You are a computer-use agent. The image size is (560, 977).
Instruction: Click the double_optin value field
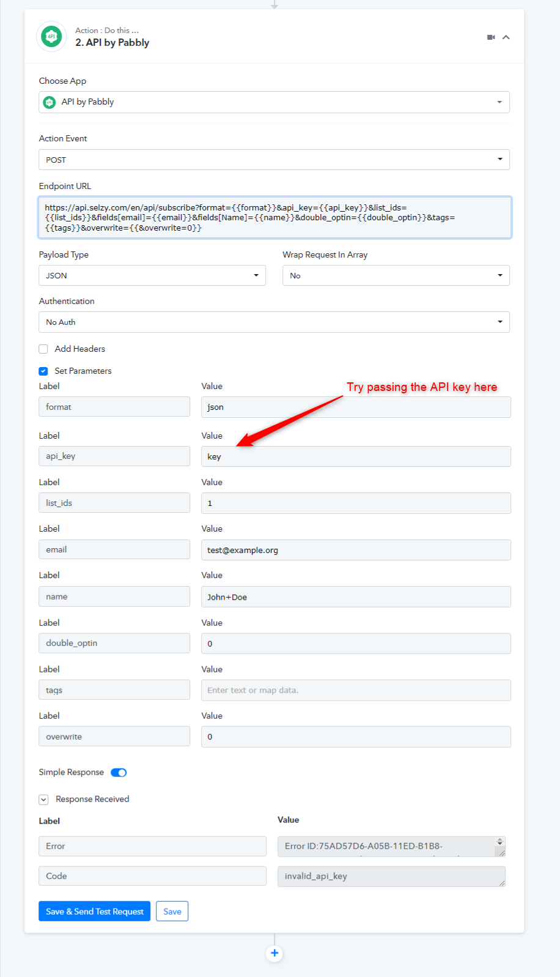click(x=356, y=644)
